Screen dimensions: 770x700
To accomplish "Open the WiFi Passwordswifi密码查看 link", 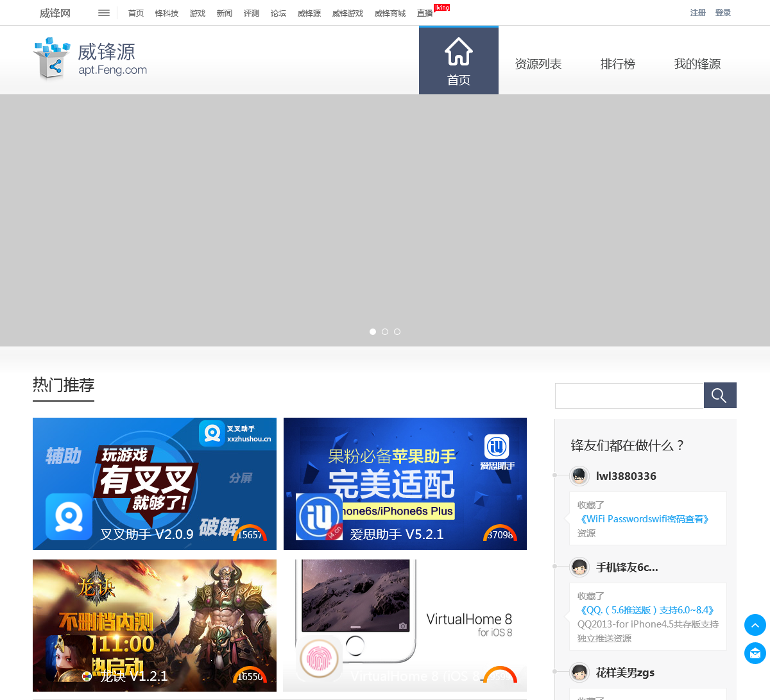I will coord(645,519).
